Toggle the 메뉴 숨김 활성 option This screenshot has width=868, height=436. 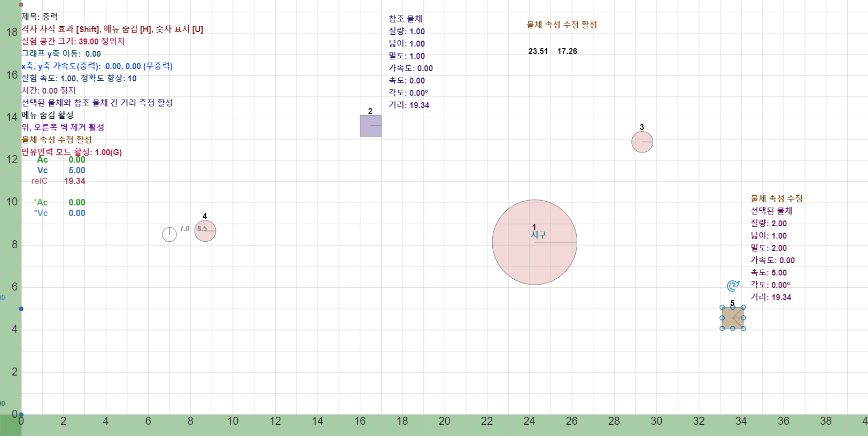point(48,115)
